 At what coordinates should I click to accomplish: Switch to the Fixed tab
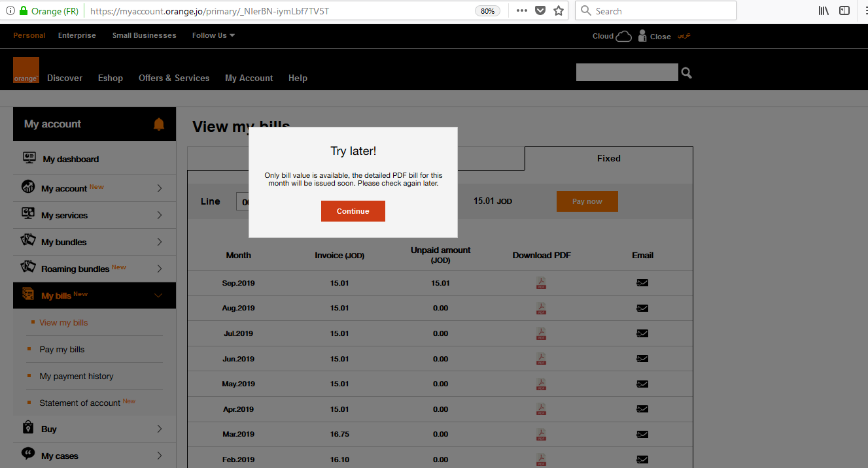point(608,158)
